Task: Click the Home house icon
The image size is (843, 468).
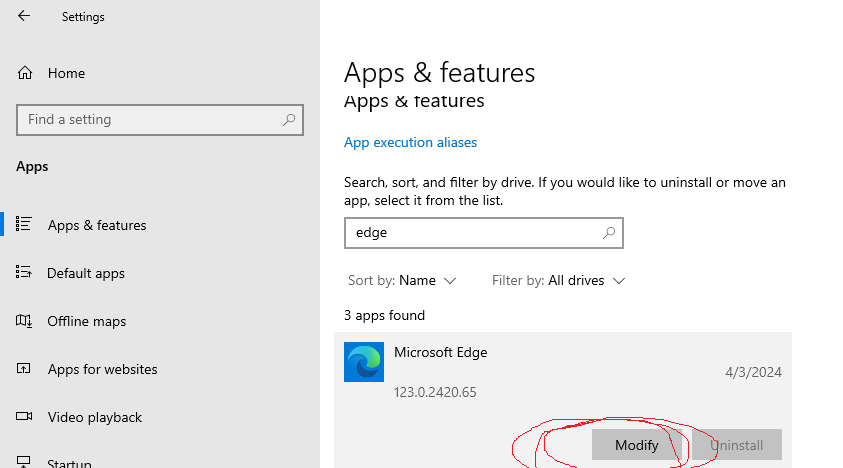Action: tap(25, 73)
